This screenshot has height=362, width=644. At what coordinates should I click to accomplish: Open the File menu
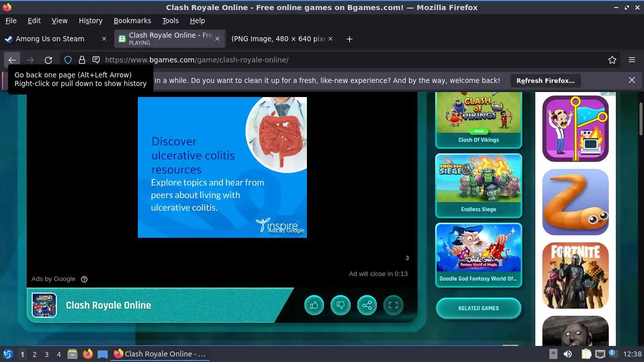coord(11,21)
